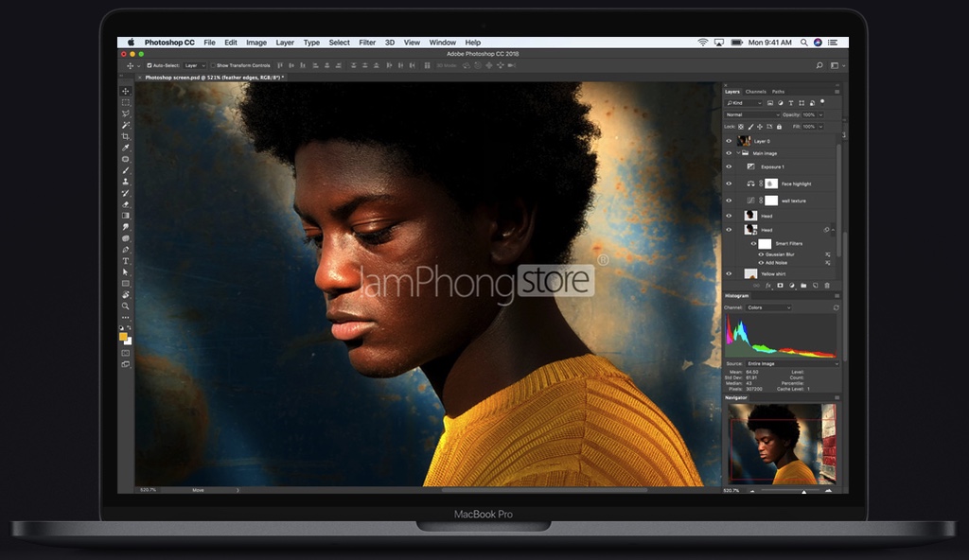969x560 pixels.
Task: Collapse the Main image layer group
Action: point(738,153)
